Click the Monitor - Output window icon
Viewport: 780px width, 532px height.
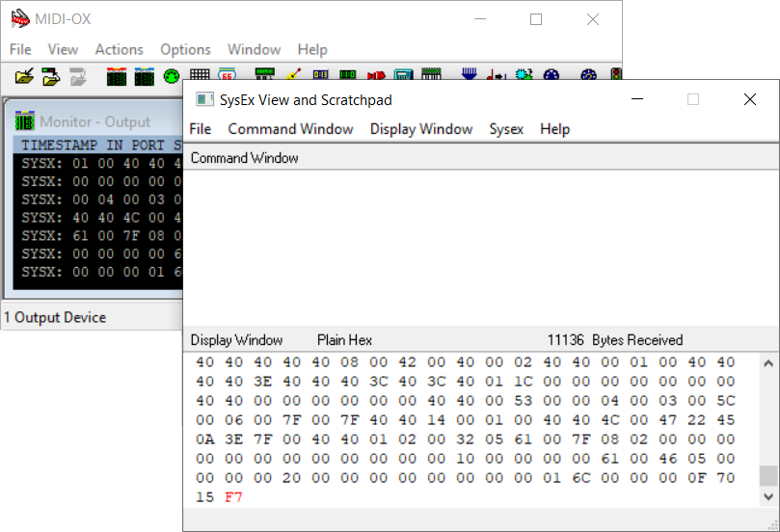tap(25, 120)
